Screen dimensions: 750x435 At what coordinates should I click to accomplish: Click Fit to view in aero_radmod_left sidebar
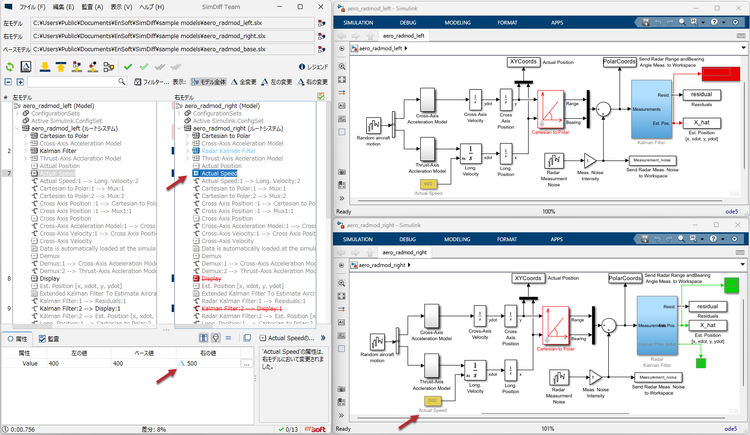[342, 79]
